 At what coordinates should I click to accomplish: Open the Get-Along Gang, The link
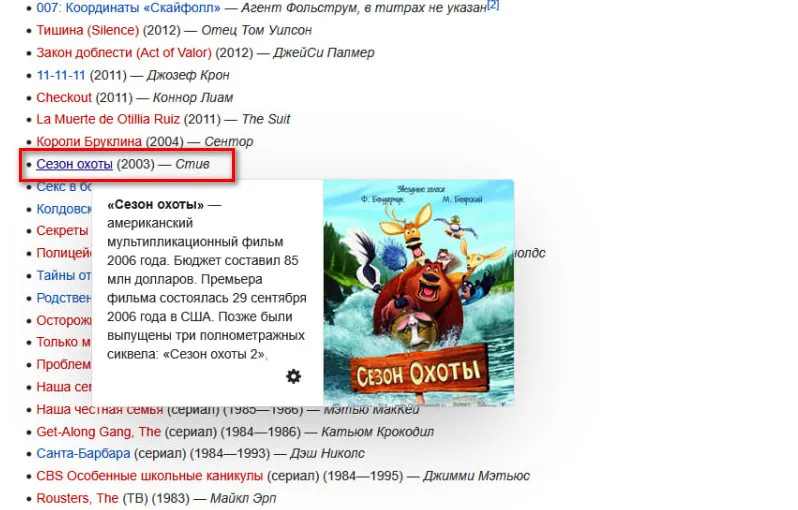click(98, 432)
